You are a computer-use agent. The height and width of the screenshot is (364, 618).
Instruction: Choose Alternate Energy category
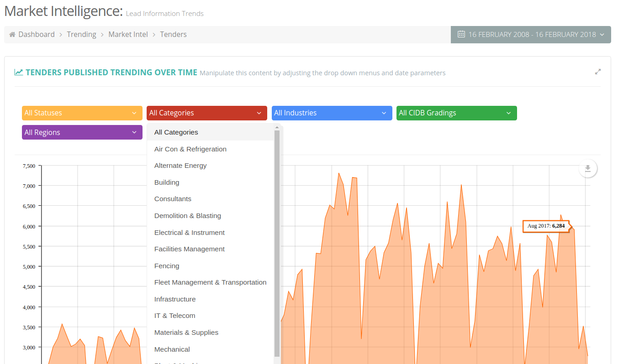click(211, 166)
